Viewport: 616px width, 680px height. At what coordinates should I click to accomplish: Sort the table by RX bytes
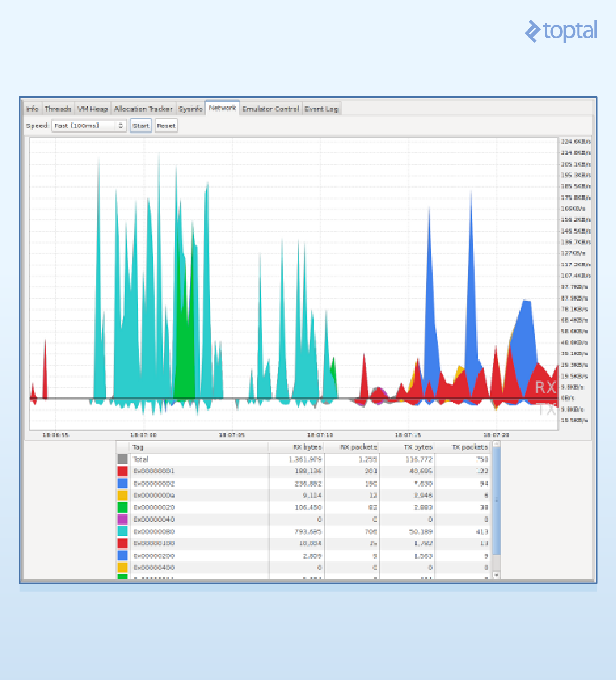[x=308, y=447]
